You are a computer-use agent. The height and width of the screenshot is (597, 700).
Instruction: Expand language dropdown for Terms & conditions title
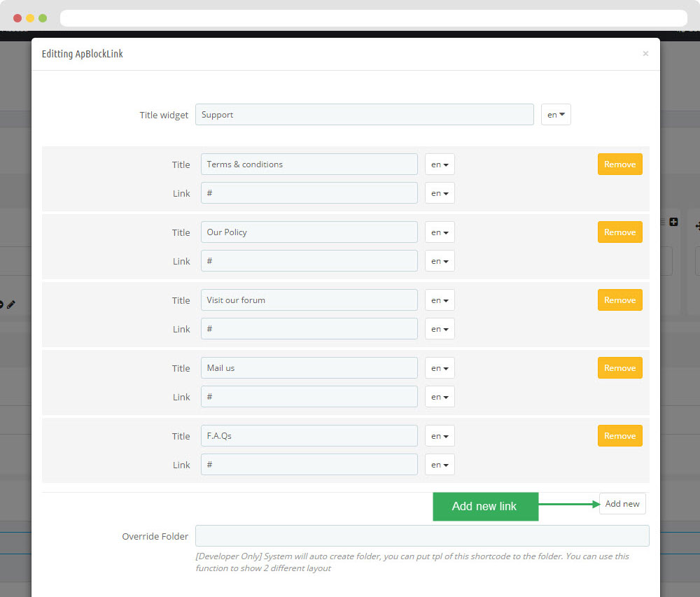point(440,164)
